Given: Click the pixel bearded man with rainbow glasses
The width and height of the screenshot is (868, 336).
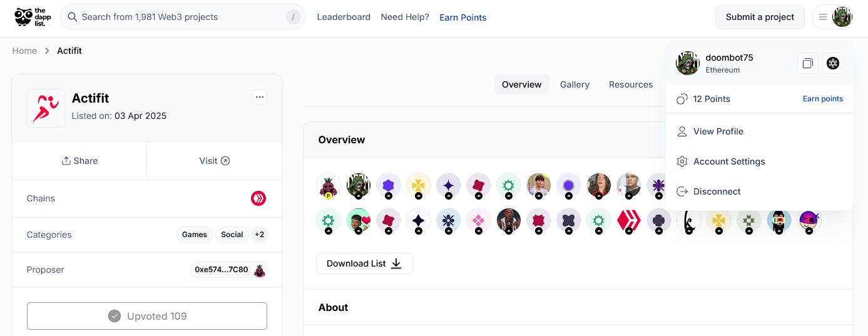Looking at the screenshot, I should pos(779,221).
